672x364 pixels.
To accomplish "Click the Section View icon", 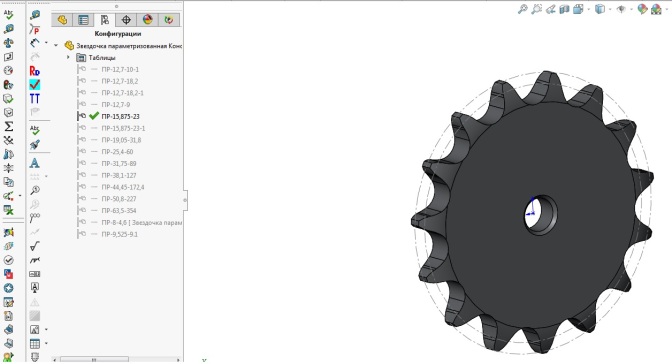I will click(x=564, y=9).
